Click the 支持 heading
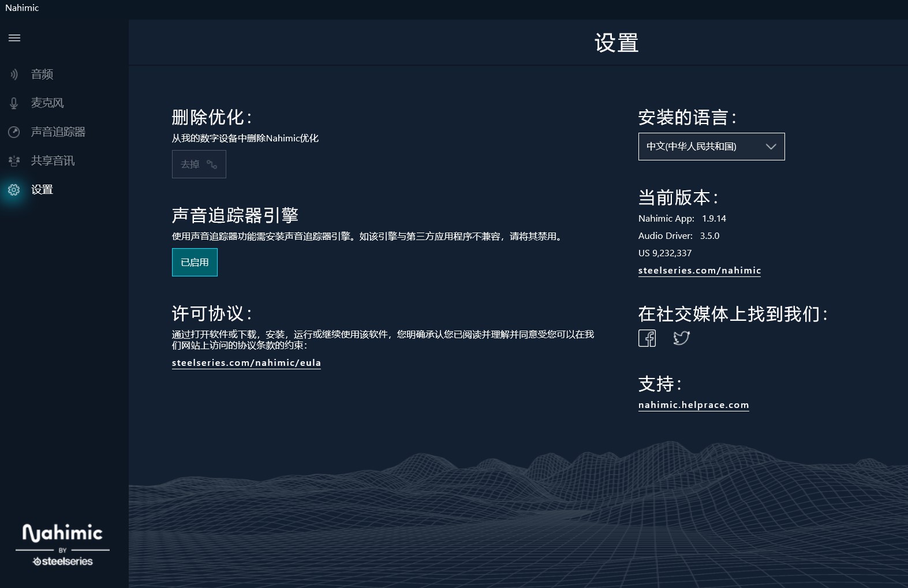This screenshot has height=588, width=908. 660,384
